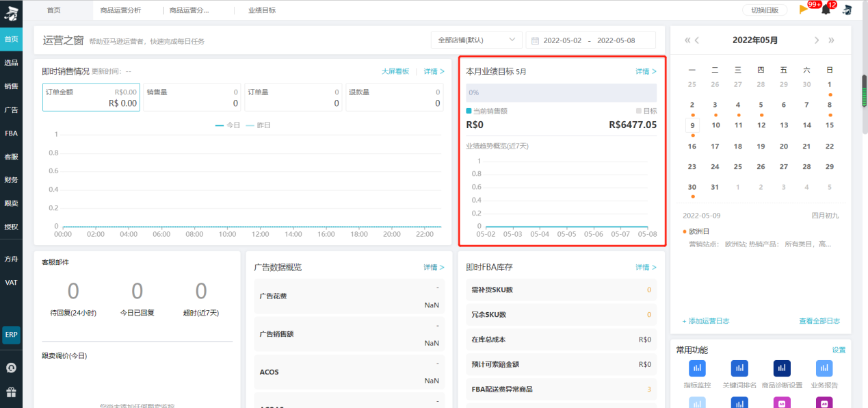
Task: Click the yellow flag icon with 99+ badge
Action: point(804,10)
